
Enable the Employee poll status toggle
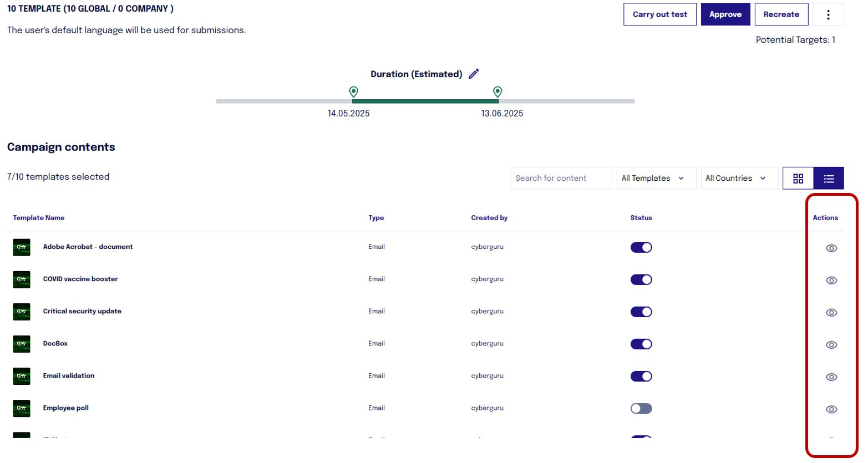[641, 408]
